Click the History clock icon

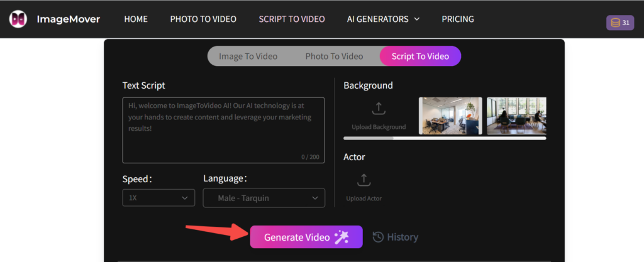[x=378, y=237]
